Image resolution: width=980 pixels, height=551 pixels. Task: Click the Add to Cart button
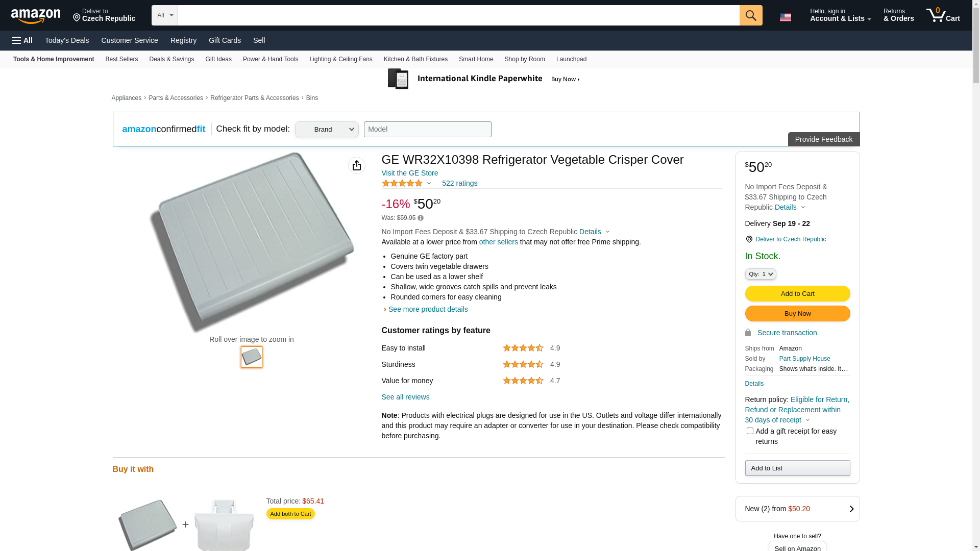point(797,294)
